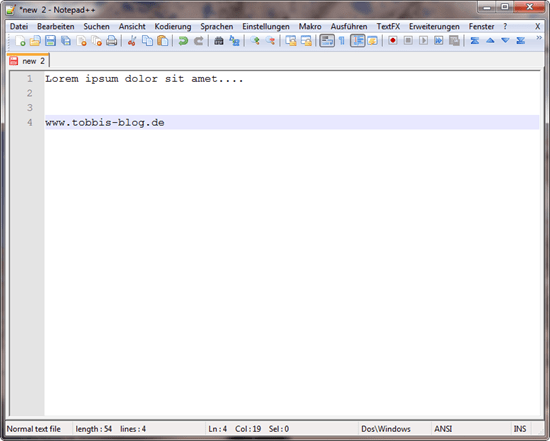Open Find with the binoculars icon
Image resolution: width=550 pixels, height=441 pixels.
(219, 41)
